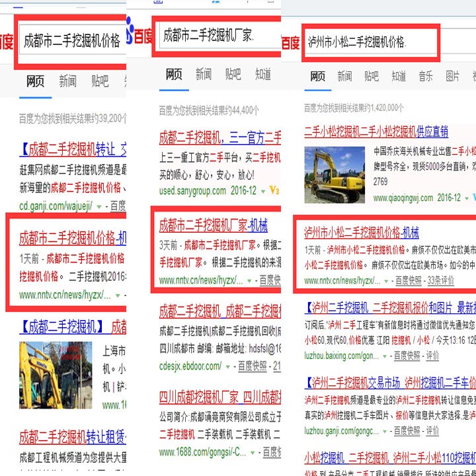This screenshot has height=476, width=476.
Task: Open the 小松挖掘机_二手挖掘机_泸州二手小松110 result title
Action: [x=390, y=457]
